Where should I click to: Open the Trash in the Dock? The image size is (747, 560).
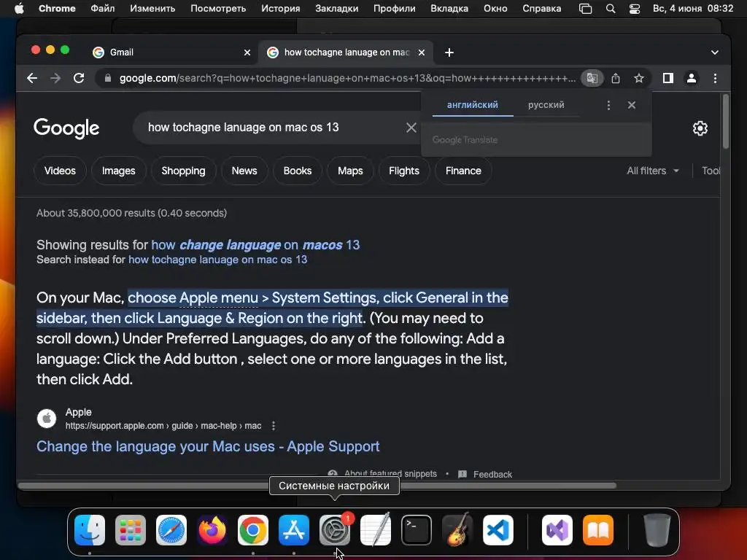[657, 530]
